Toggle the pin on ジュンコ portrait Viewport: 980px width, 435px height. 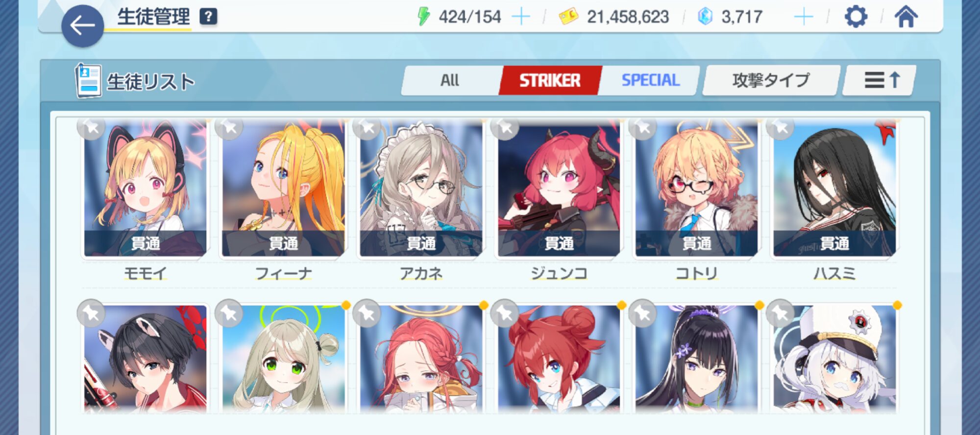coord(505,127)
